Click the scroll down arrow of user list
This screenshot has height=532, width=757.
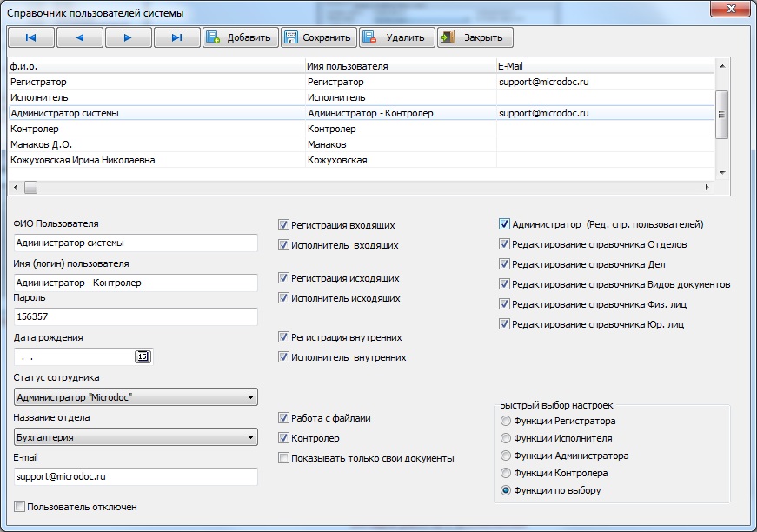722,173
